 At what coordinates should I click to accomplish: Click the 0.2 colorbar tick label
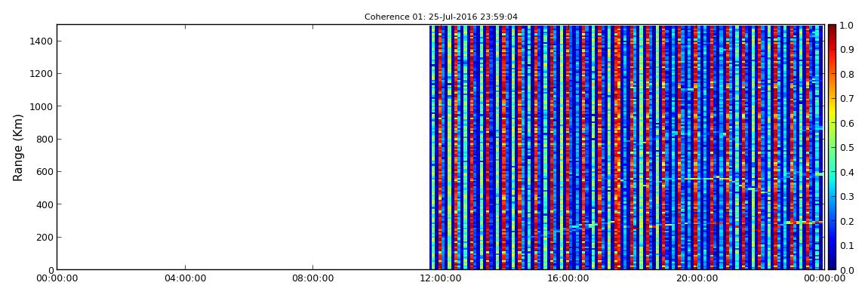pyautogui.click(x=846, y=221)
